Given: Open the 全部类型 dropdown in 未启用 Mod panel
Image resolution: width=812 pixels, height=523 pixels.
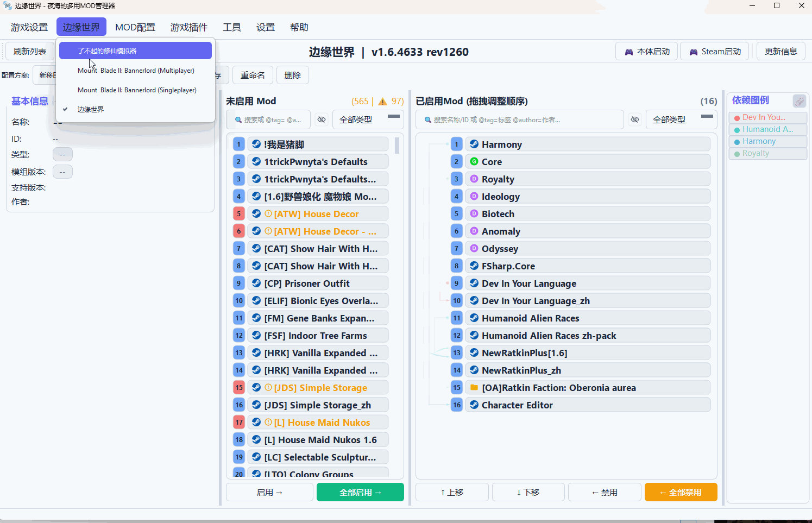Looking at the screenshot, I should (x=368, y=119).
